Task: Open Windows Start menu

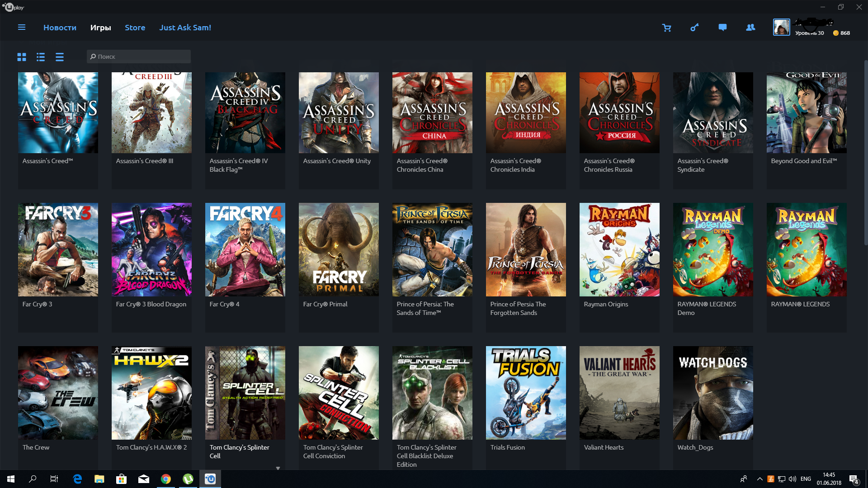Action: 11,479
